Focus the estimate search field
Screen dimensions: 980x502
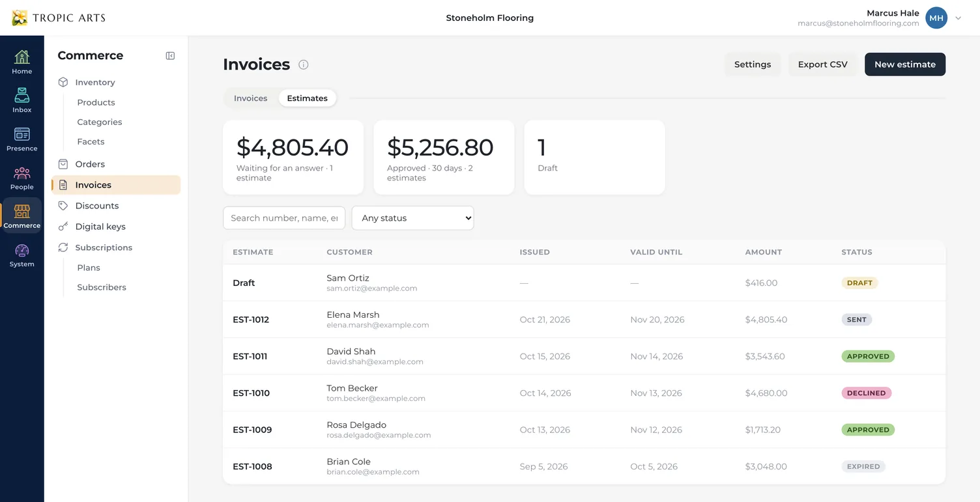[x=284, y=218]
